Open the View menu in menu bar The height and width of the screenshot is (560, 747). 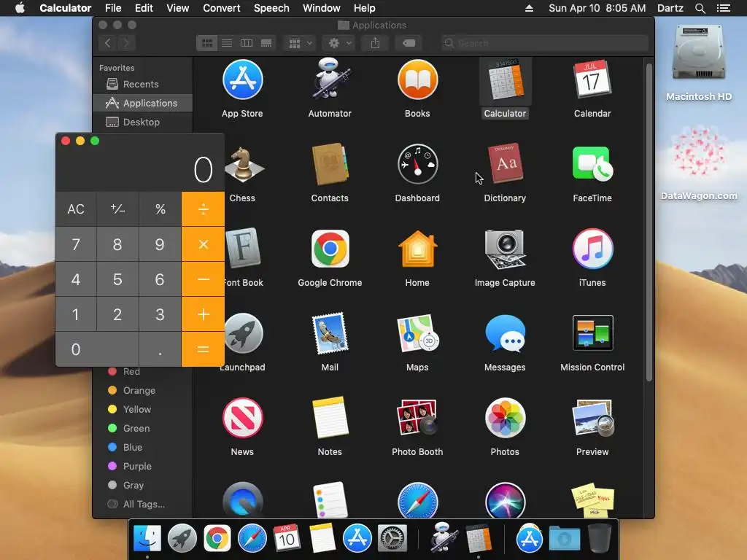click(178, 8)
